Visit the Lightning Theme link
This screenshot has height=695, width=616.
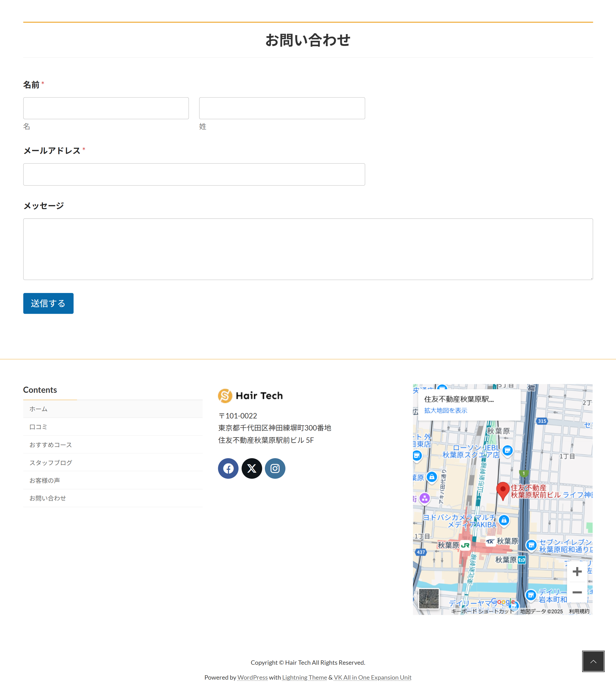304,677
